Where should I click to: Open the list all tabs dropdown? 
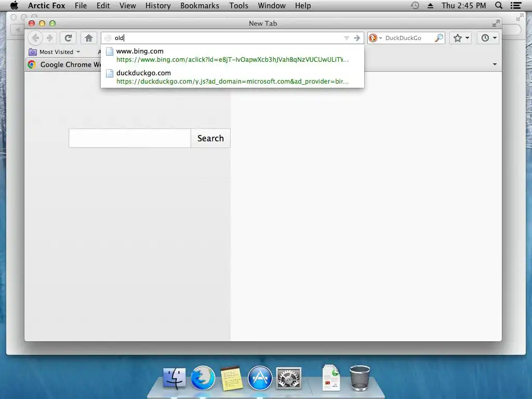click(495, 64)
